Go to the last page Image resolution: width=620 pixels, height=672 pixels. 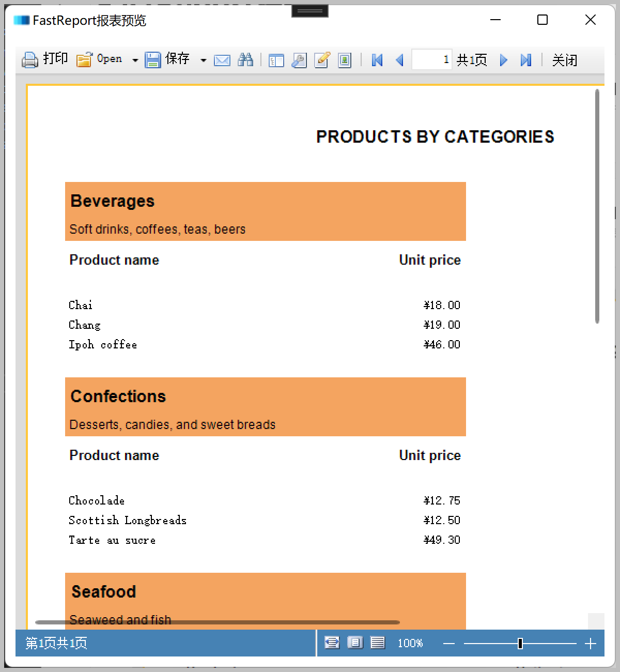click(x=525, y=60)
